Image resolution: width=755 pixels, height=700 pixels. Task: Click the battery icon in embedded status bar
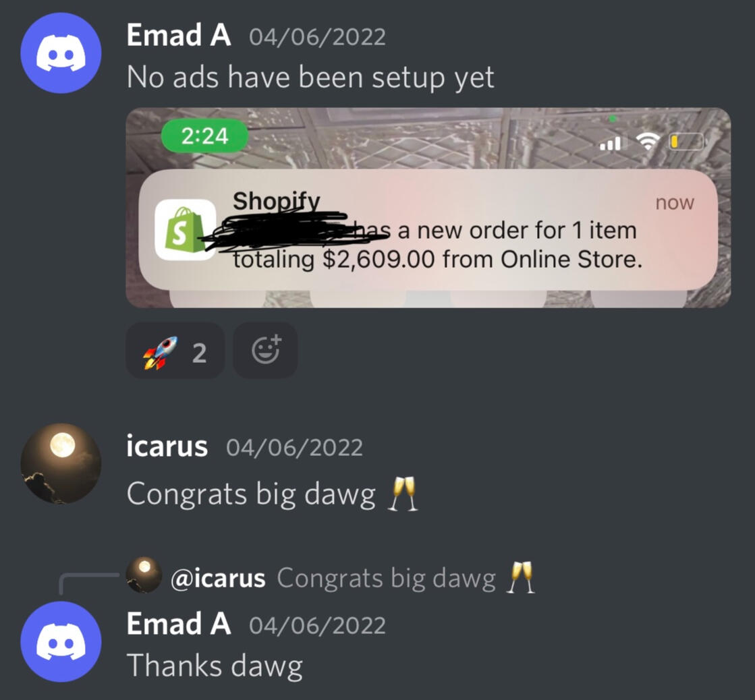[x=687, y=142]
